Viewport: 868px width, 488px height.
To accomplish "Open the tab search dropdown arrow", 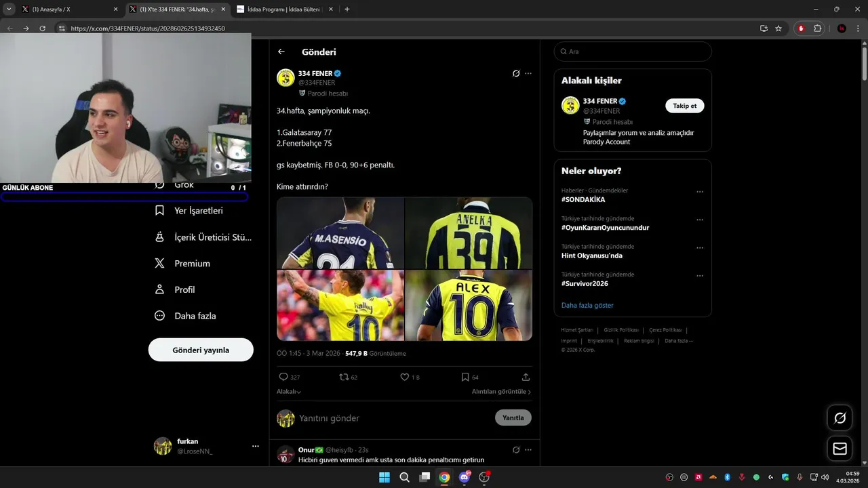I will 9,9.
